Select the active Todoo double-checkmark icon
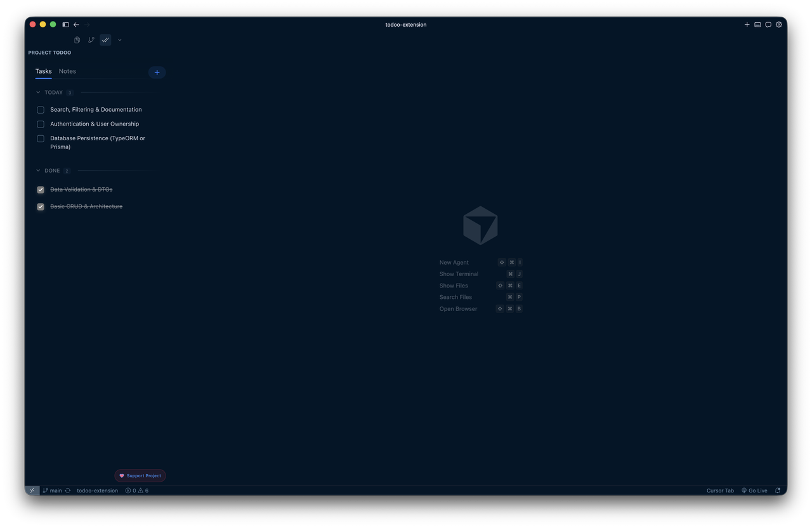This screenshot has height=528, width=812. pyautogui.click(x=105, y=39)
